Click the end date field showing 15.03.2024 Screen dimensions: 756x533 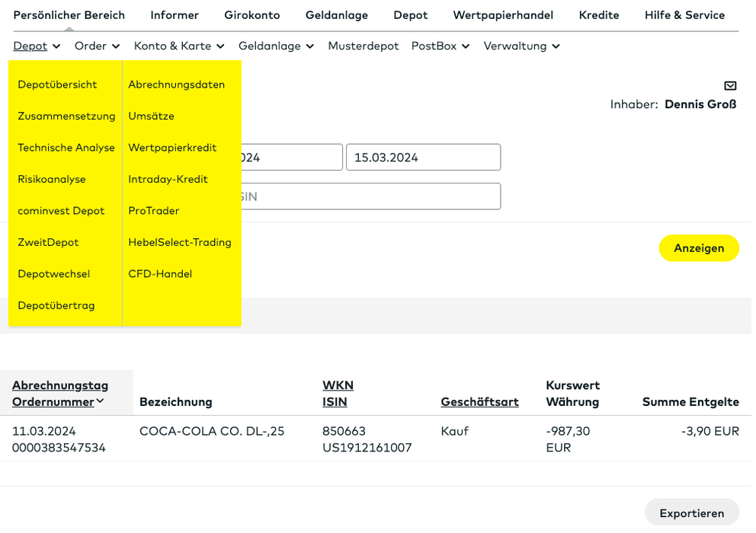pyautogui.click(x=423, y=157)
